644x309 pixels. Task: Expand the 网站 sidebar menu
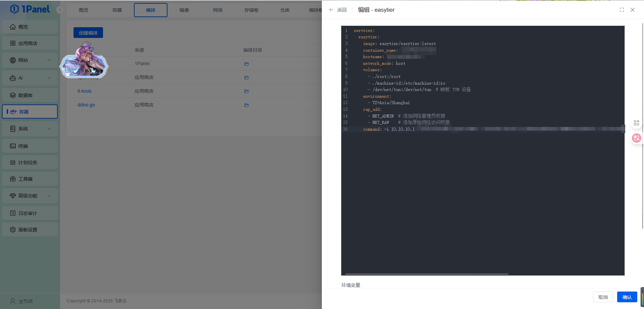pos(30,60)
